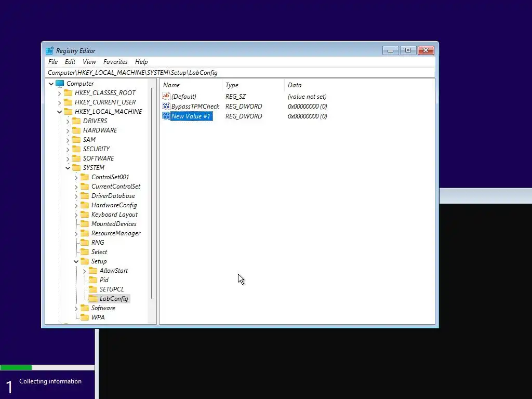
Task: Click BypassTPMCheck's REG_DWORD type cell
Action: [244, 107]
